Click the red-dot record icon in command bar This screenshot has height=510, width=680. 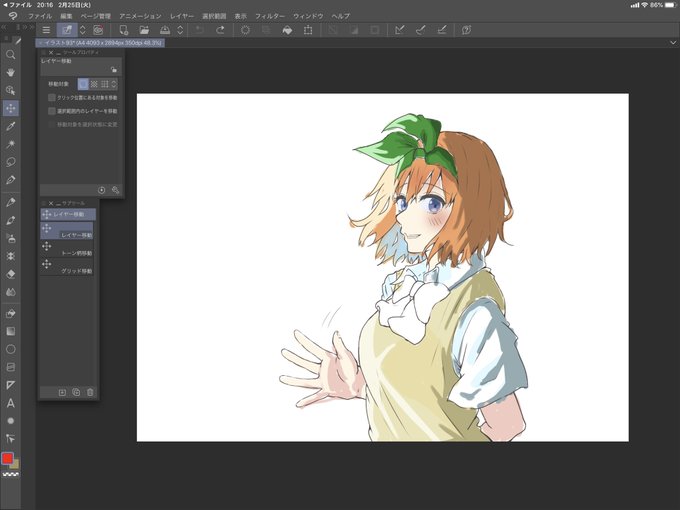98,30
